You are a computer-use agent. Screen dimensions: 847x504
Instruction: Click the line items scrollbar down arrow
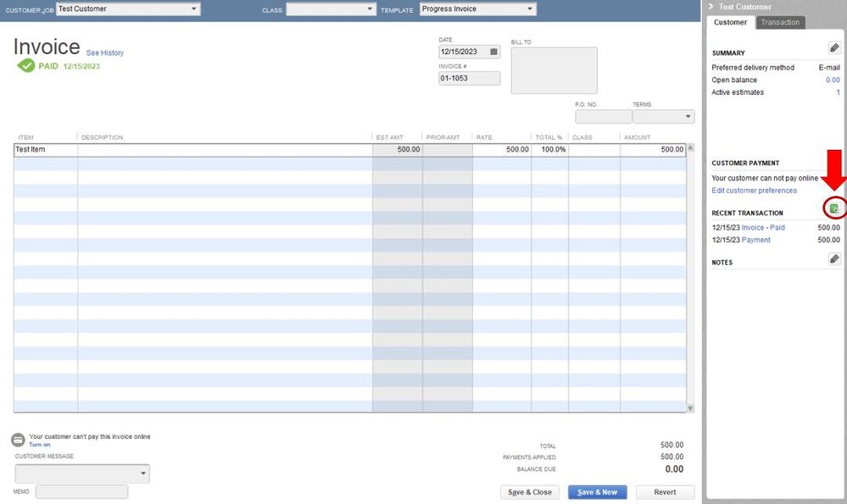click(690, 408)
